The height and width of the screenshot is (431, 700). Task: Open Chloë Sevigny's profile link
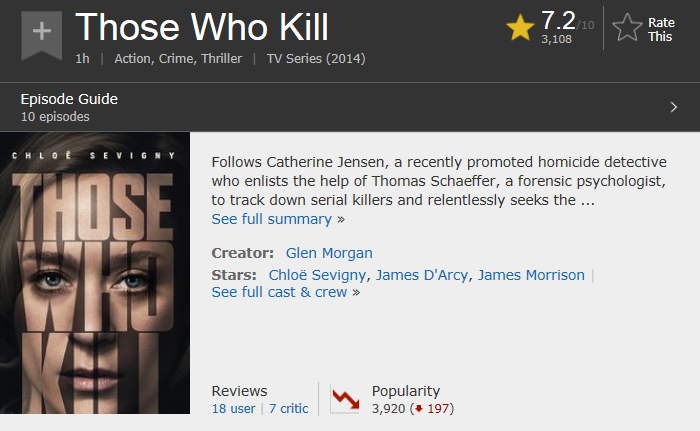[x=317, y=275]
